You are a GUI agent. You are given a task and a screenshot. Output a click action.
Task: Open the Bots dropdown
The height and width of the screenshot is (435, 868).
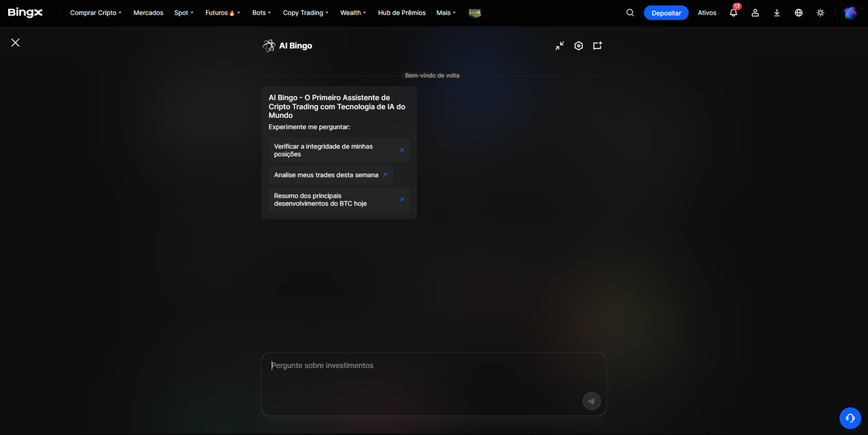(261, 13)
